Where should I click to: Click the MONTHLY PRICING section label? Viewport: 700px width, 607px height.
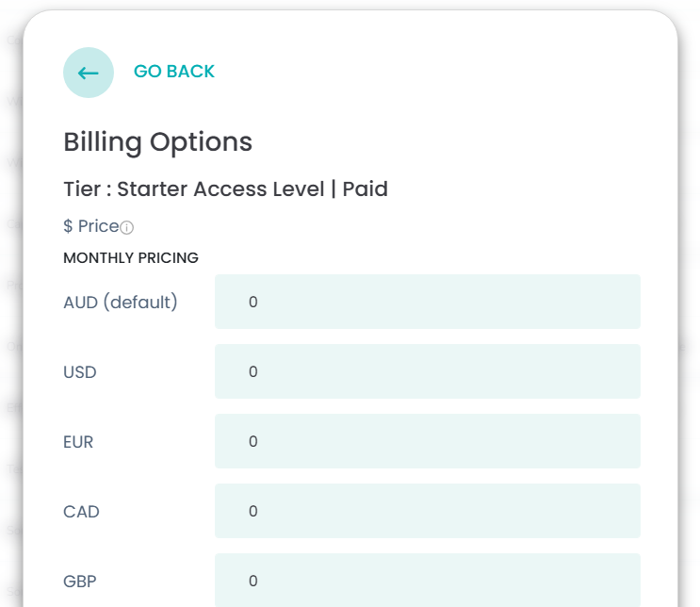(x=131, y=258)
